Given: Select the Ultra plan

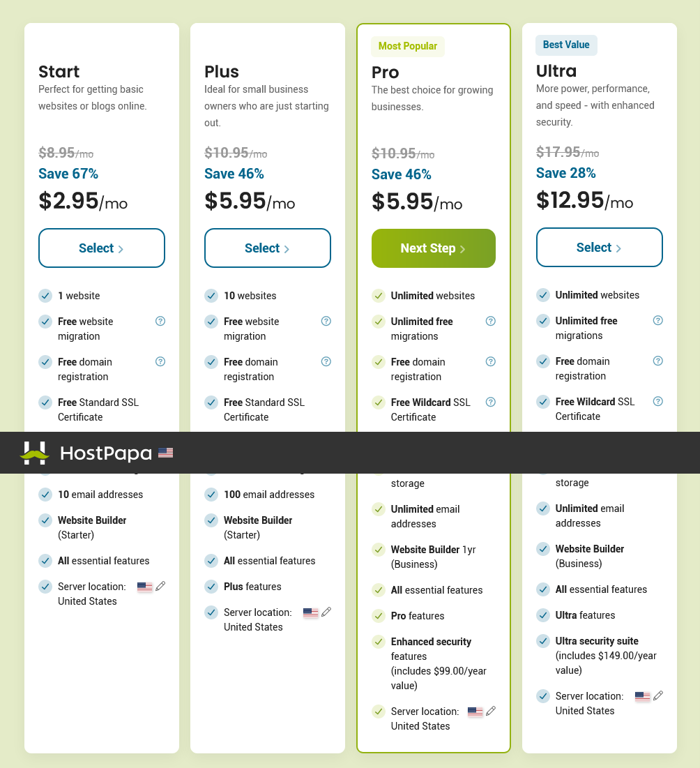Looking at the screenshot, I should point(599,248).
